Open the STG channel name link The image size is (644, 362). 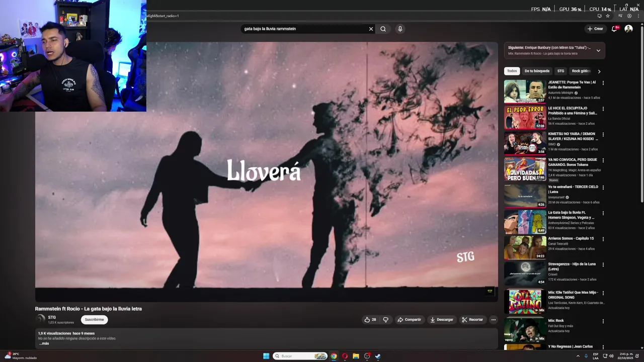[x=52, y=317]
